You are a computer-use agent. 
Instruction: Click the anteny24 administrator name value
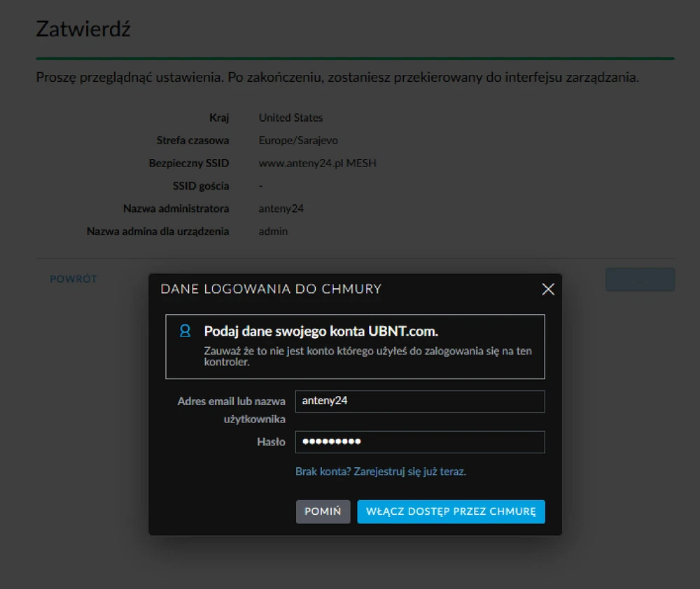[281, 208]
